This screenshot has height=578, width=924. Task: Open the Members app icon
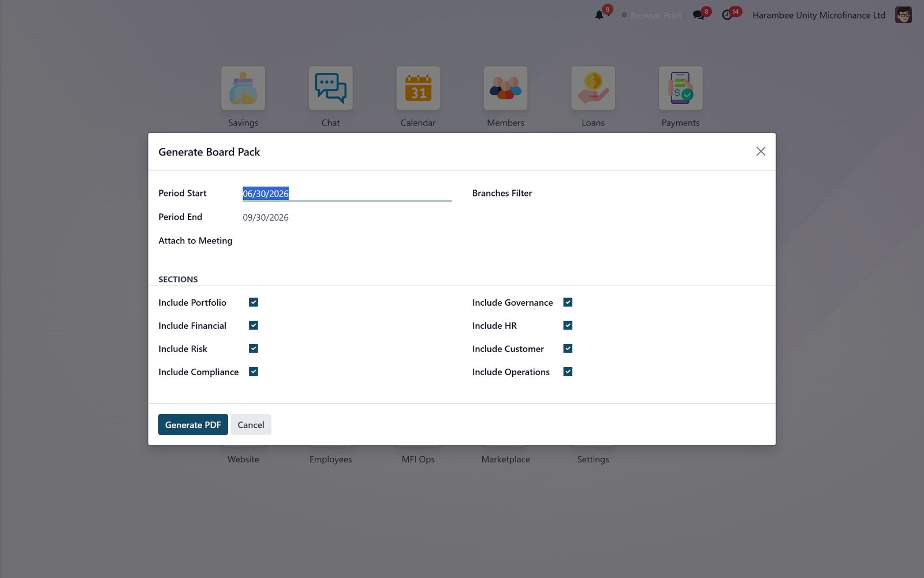click(505, 88)
